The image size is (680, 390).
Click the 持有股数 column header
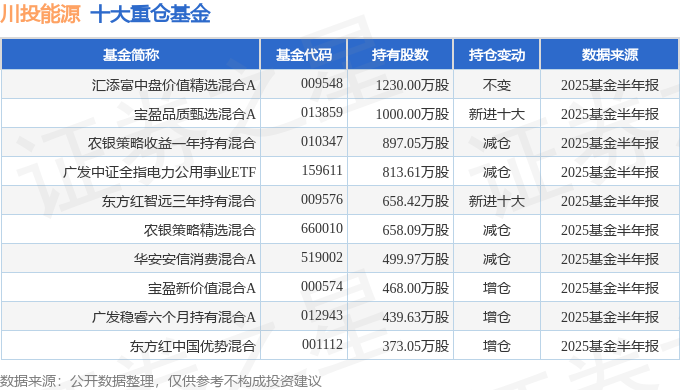(400, 55)
